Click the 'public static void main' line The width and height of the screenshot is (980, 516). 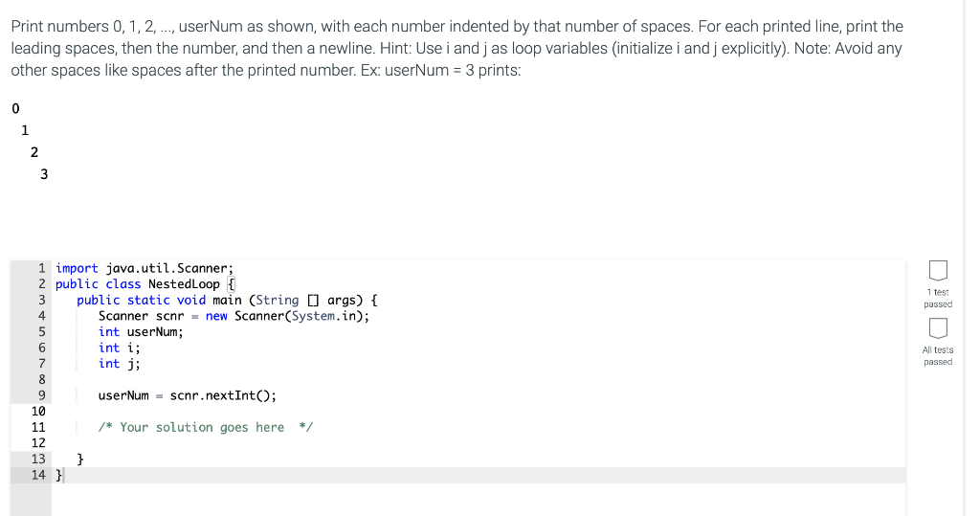click(227, 301)
